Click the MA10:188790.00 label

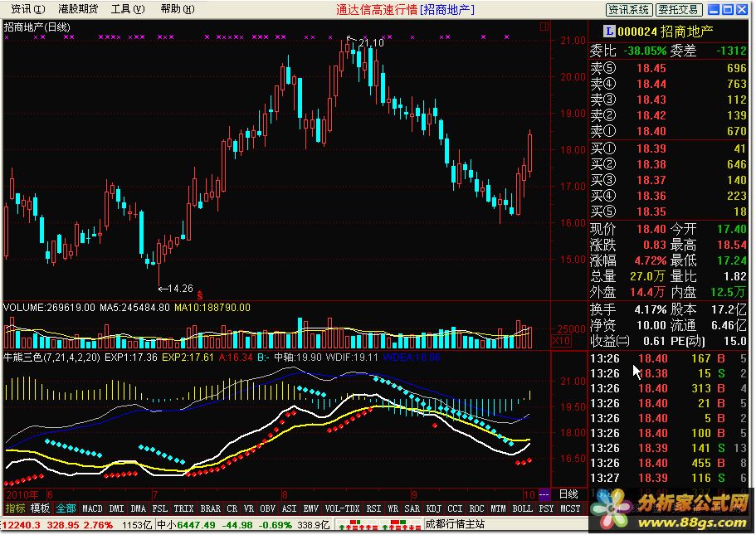[212, 308]
